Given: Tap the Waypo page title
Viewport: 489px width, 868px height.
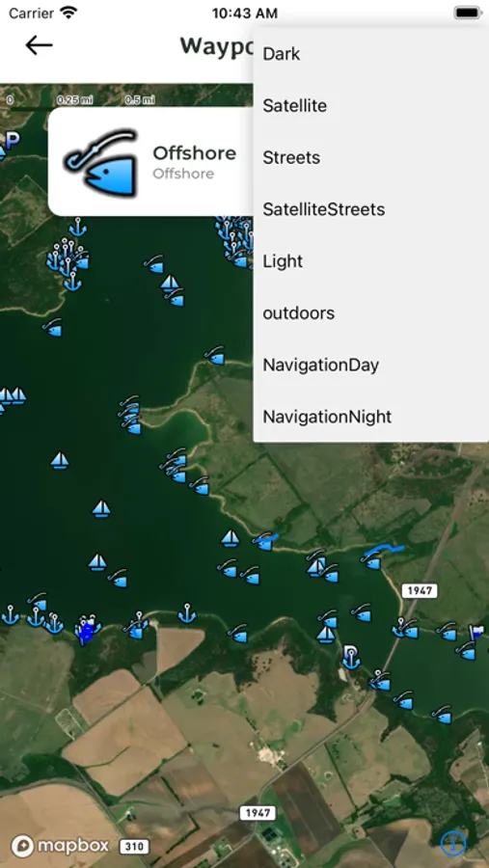Looking at the screenshot, I should click(217, 46).
